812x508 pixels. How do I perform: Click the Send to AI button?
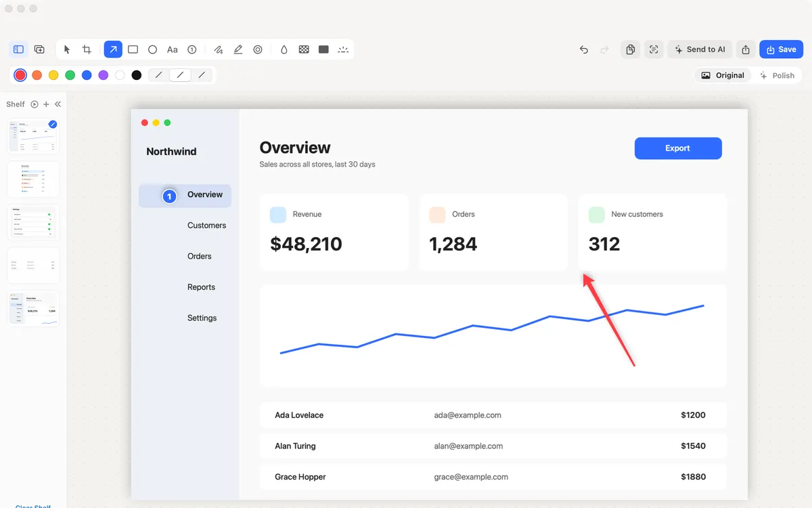coord(700,49)
